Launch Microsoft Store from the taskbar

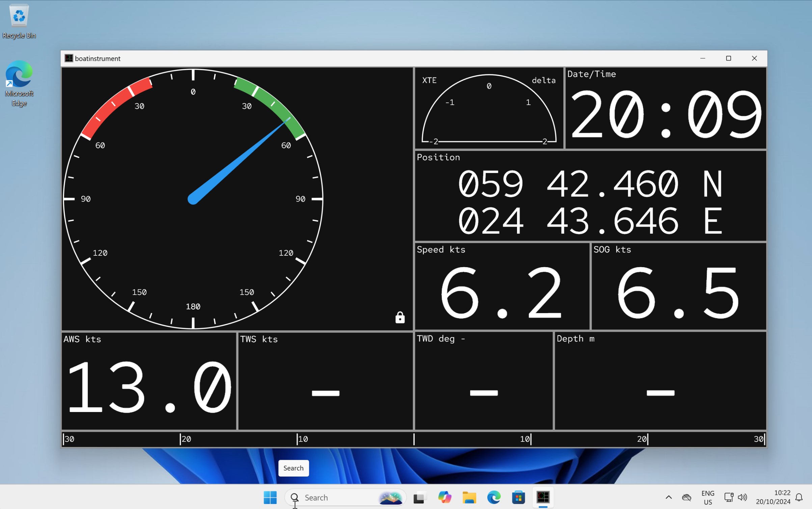coord(518,497)
